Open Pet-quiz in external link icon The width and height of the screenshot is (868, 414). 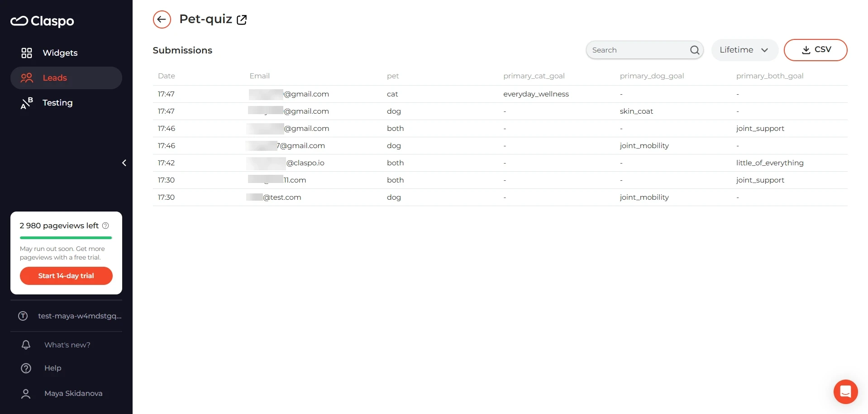tap(242, 20)
